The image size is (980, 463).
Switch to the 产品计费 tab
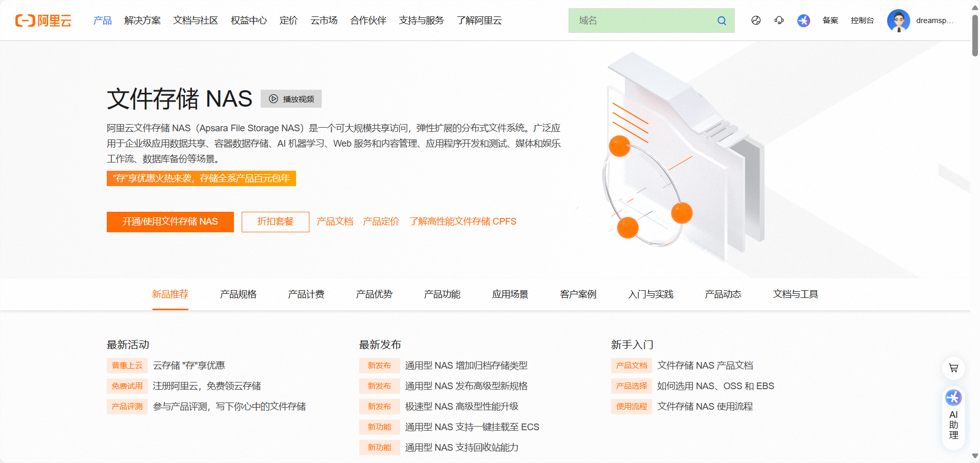coord(306,294)
